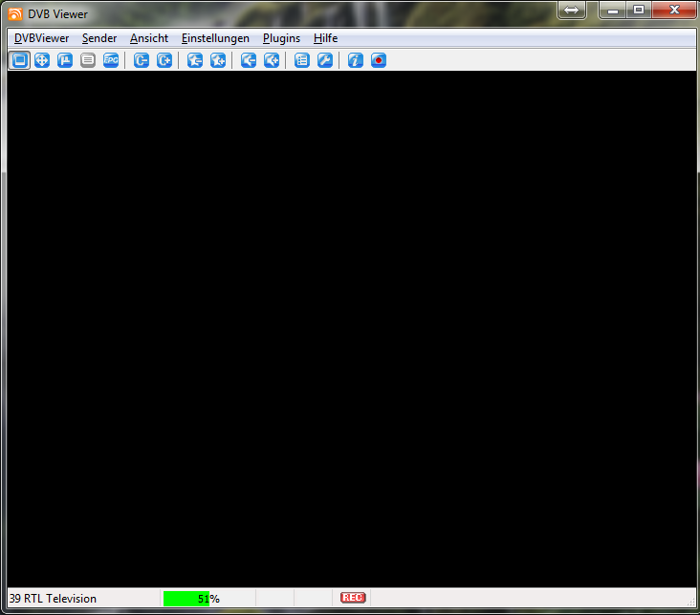This screenshot has height=615, width=700.
Task: Click the desktop/stand display mode icon
Action: [65, 60]
